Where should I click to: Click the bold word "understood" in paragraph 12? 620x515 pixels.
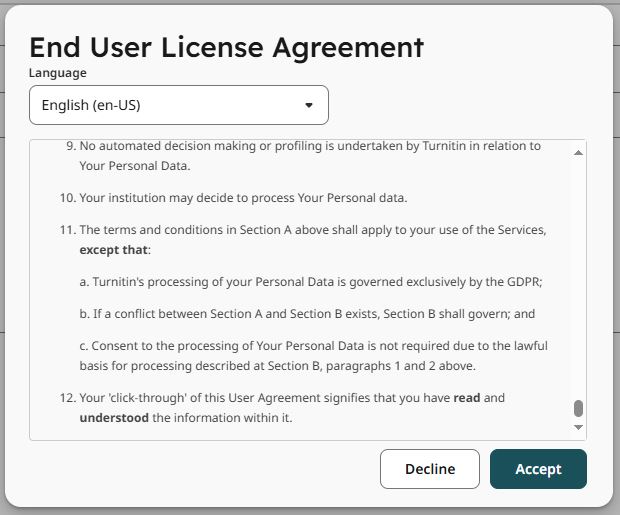[114, 417]
